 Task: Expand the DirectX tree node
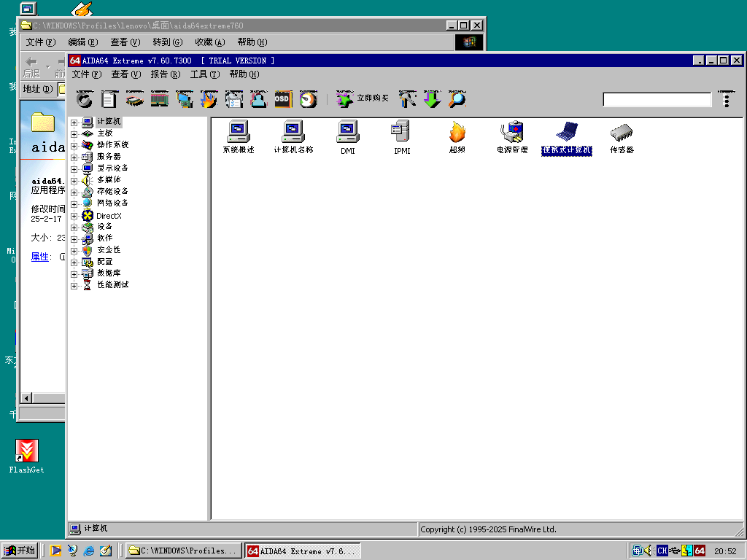[74, 216]
